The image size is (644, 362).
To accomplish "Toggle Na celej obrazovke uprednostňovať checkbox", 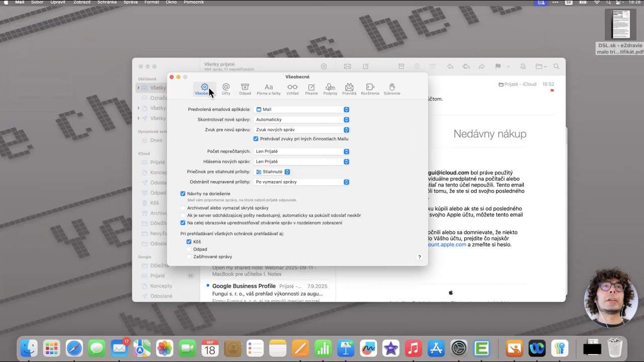I will pos(183,223).
